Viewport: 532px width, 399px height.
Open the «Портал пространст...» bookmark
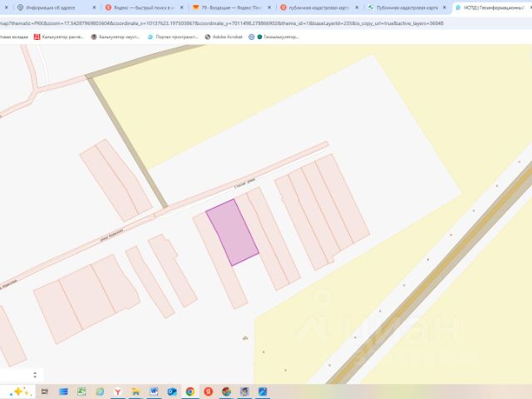click(x=173, y=37)
